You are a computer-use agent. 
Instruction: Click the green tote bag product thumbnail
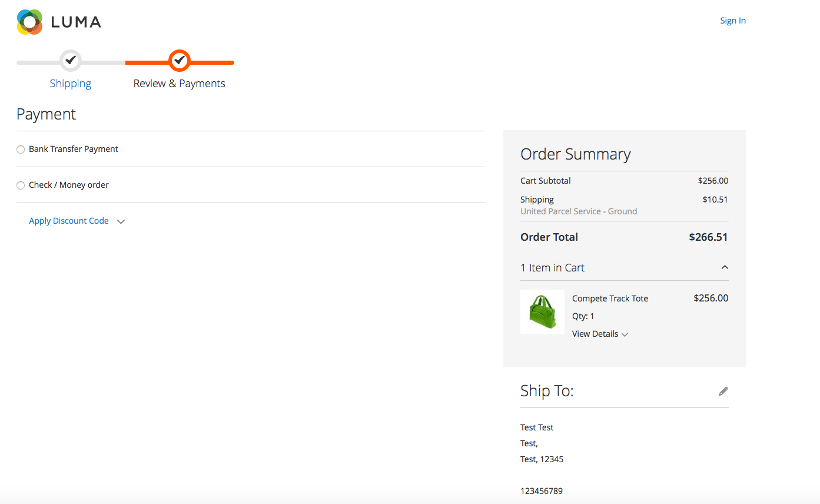coord(542,311)
